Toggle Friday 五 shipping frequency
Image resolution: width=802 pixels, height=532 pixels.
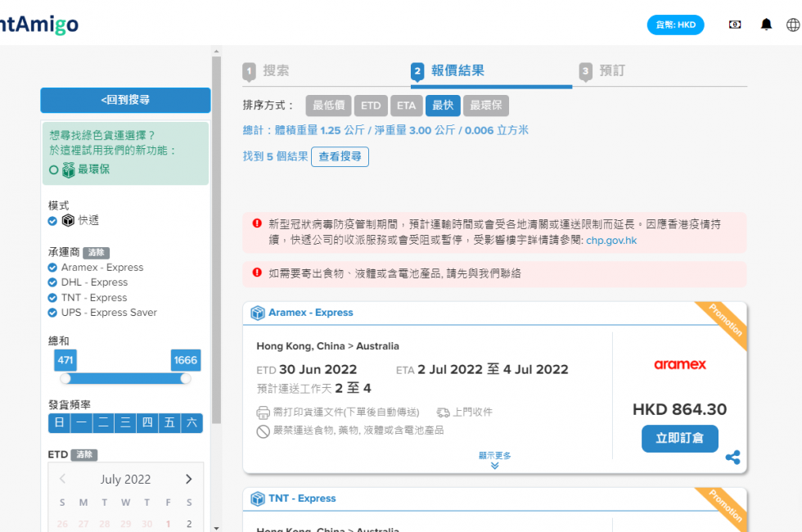[169, 423]
